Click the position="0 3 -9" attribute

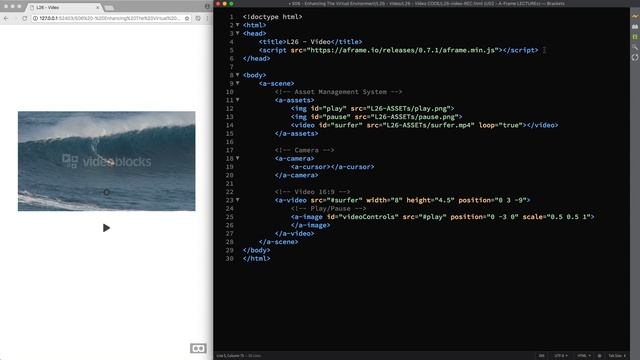point(492,200)
